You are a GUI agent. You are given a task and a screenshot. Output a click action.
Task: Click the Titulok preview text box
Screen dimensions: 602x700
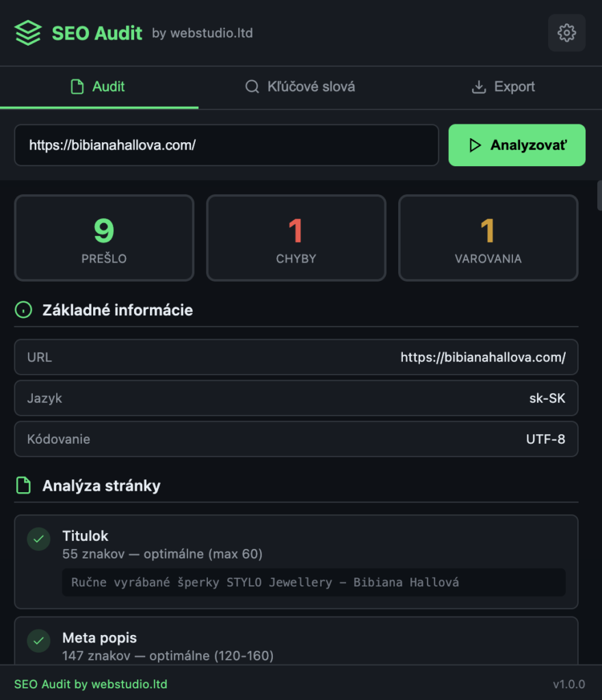click(x=313, y=582)
